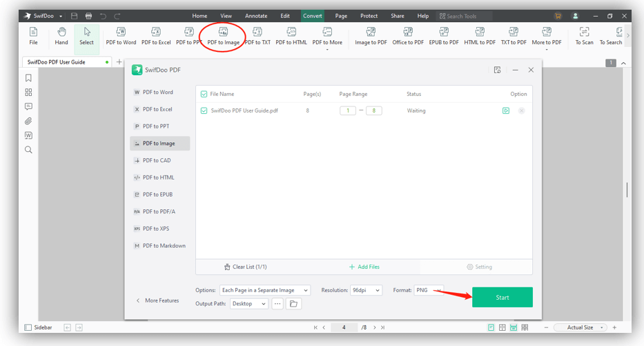This screenshot has height=346, width=644.
Task: Open the Format PNG dropdown
Action: pyautogui.click(x=429, y=290)
